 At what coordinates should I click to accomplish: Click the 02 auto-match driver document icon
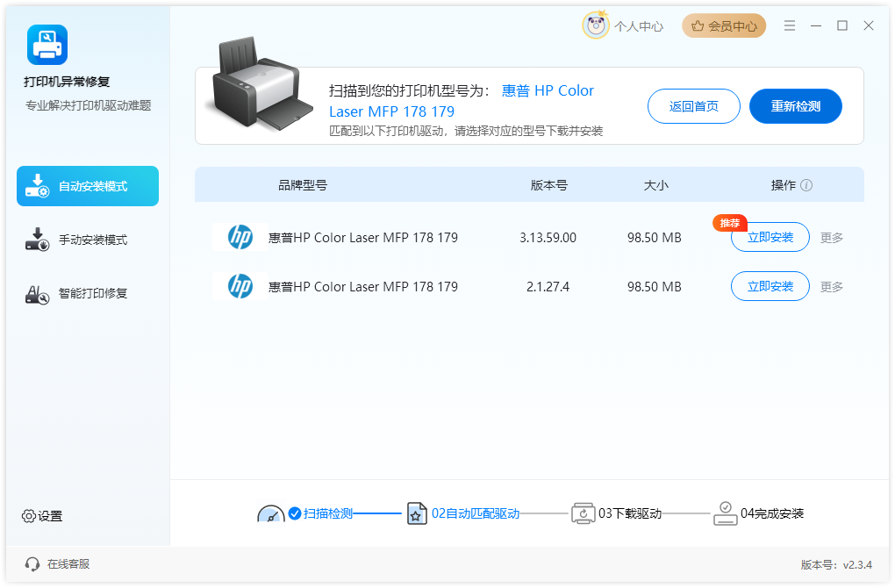[417, 513]
